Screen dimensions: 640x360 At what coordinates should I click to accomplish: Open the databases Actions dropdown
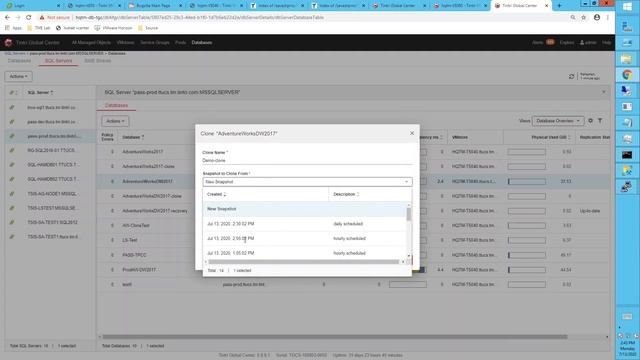(115, 121)
